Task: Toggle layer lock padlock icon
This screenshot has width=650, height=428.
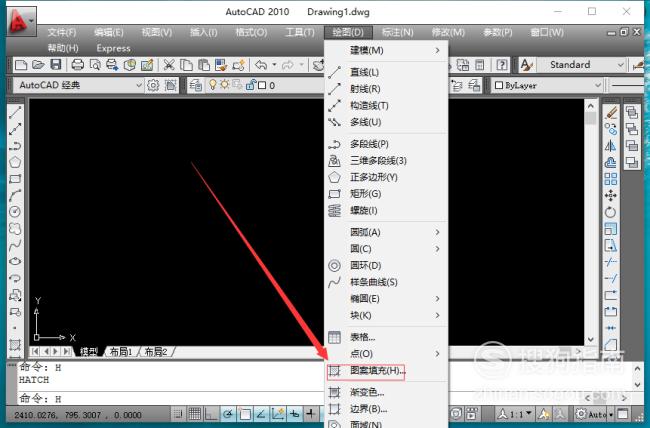Action: (251, 85)
